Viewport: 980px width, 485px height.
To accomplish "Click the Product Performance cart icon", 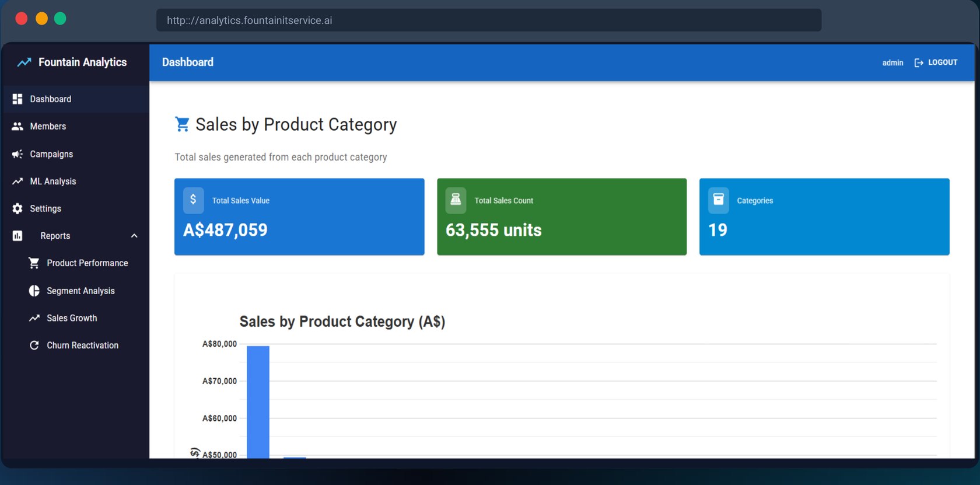I will (34, 263).
